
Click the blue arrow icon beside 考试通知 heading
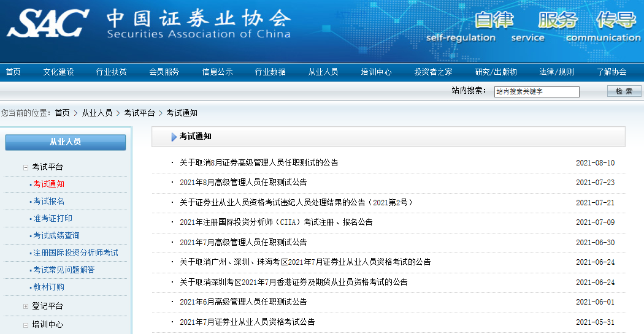click(x=174, y=137)
